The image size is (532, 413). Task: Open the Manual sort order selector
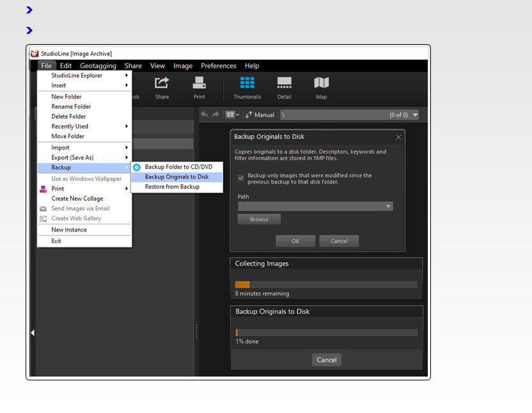tap(260, 115)
